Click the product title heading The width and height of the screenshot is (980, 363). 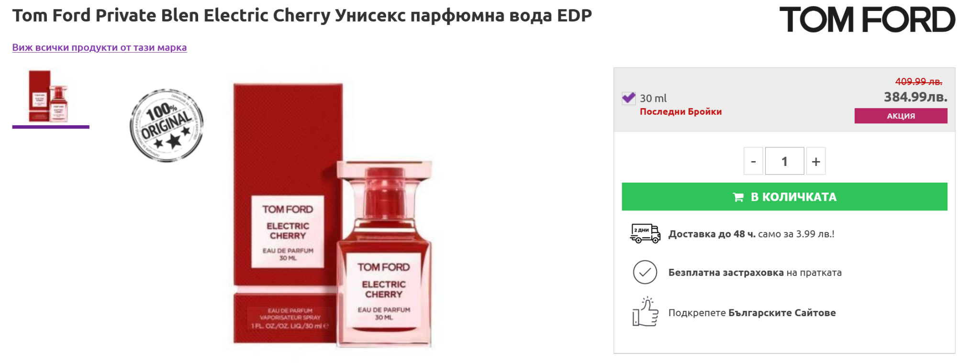pyautogui.click(x=302, y=15)
